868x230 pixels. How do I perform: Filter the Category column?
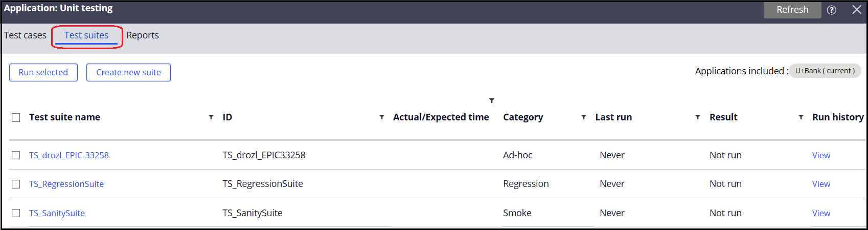(584, 117)
